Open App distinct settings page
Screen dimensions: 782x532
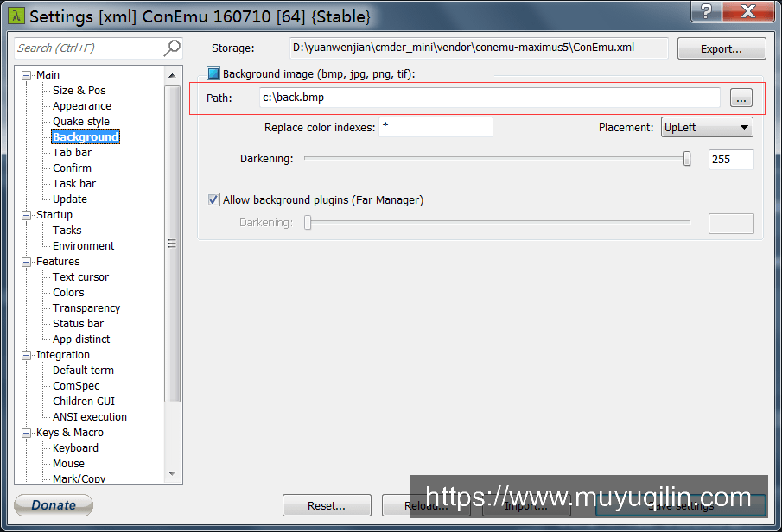pyautogui.click(x=81, y=339)
